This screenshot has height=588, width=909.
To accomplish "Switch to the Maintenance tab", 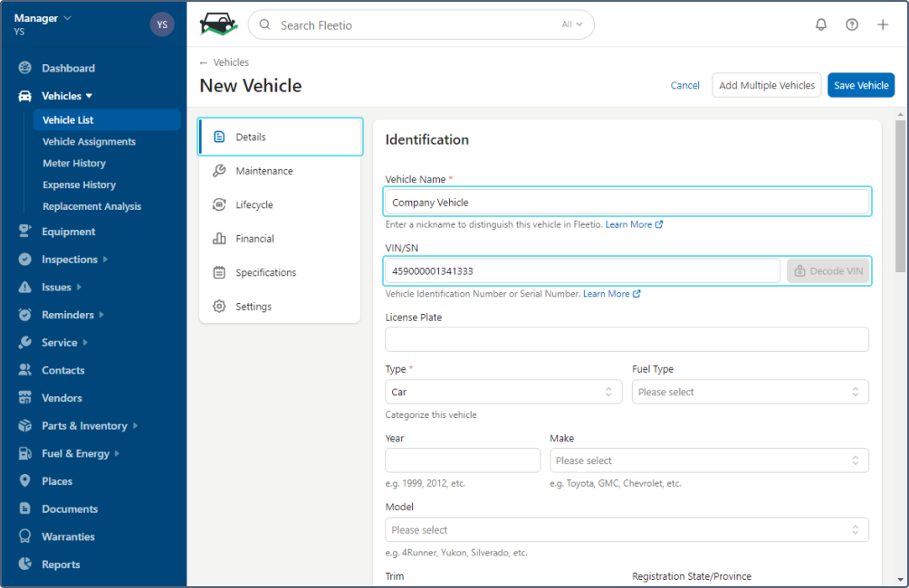I will click(x=264, y=171).
